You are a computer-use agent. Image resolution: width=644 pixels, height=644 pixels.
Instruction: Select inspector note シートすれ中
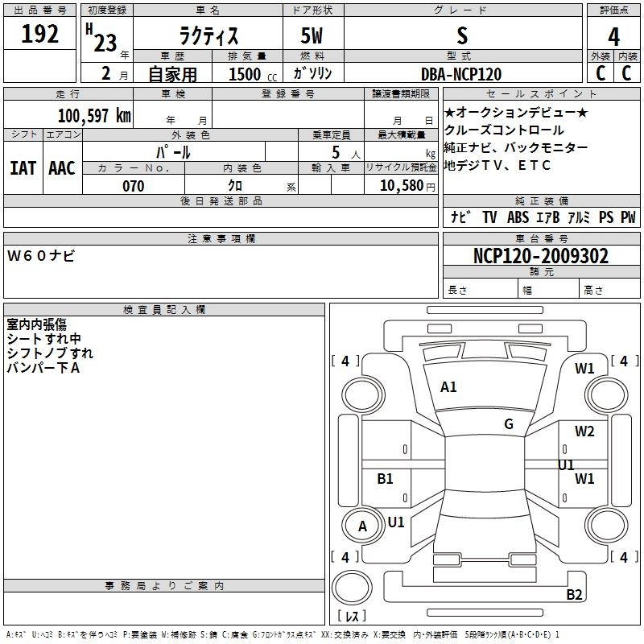pyautogui.click(x=44, y=339)
